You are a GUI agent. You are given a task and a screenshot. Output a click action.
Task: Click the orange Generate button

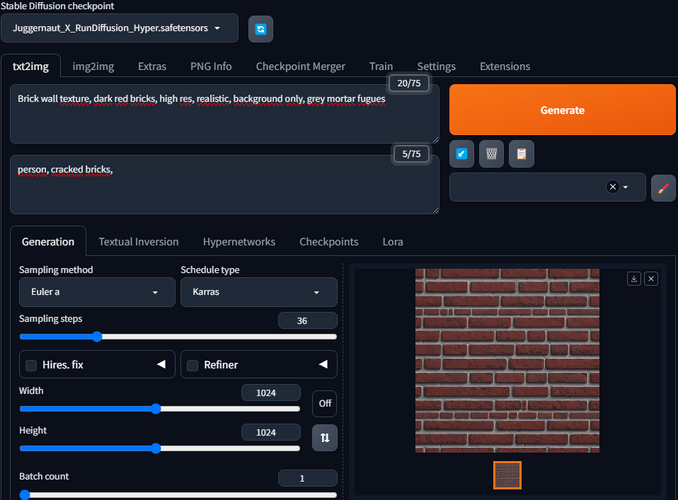[562, 110]
